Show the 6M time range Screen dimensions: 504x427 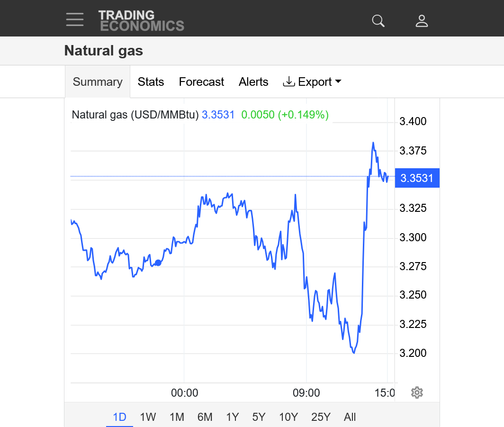pyautogui.click(x=205, y=417)
